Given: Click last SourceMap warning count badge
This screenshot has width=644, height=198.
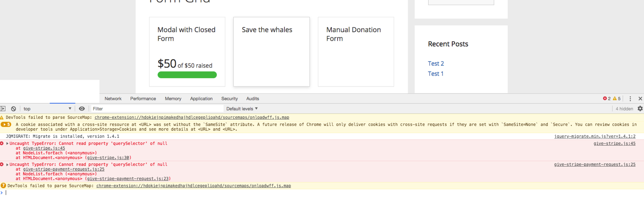Looking at the screenshot, I should click(3, 186).
